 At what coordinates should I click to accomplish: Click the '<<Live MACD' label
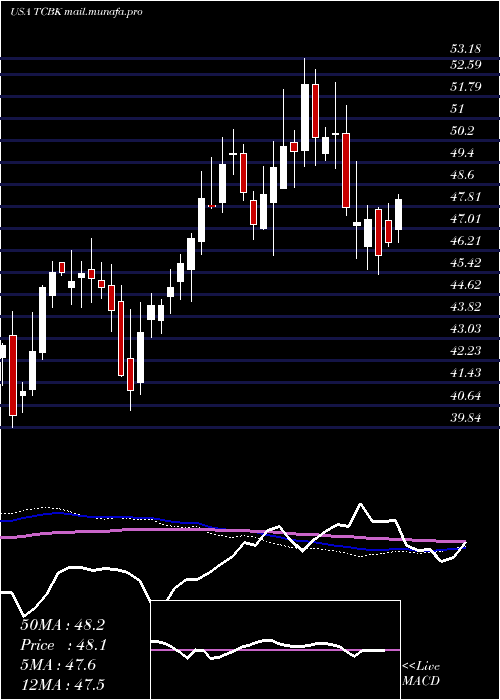421,674
